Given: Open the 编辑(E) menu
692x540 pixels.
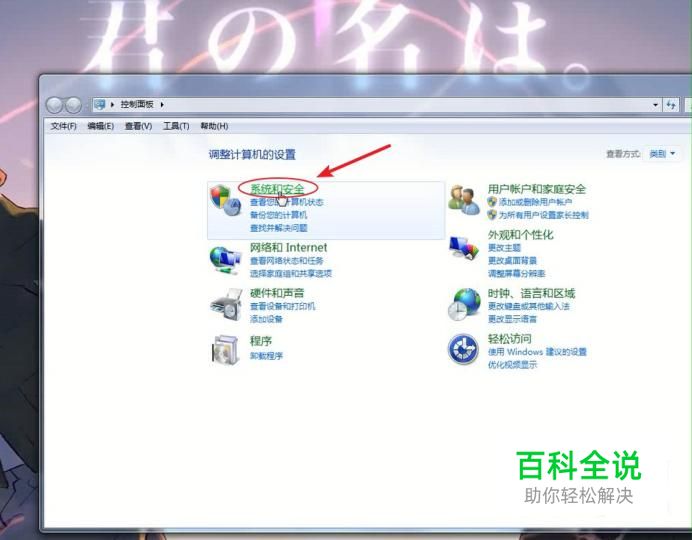Looking at the screenshot, I should pyautogui.click(x=101, y=126).
